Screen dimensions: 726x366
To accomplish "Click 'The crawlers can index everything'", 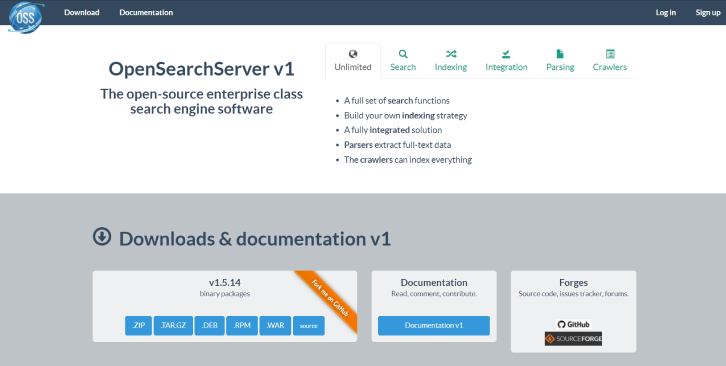I will 408,160.
